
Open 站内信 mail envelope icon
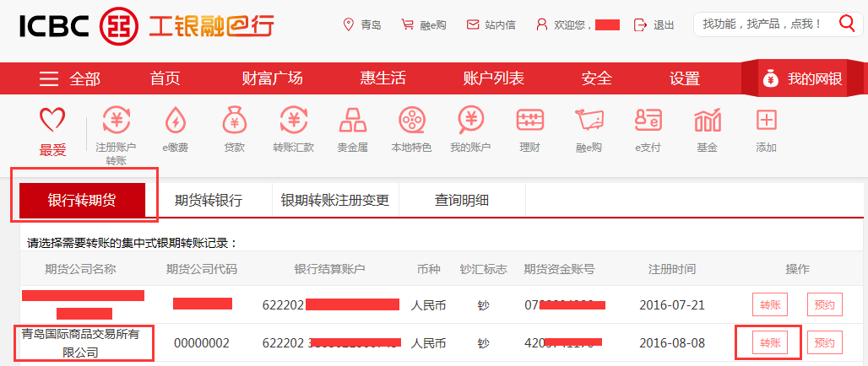(x=472, y=25)
